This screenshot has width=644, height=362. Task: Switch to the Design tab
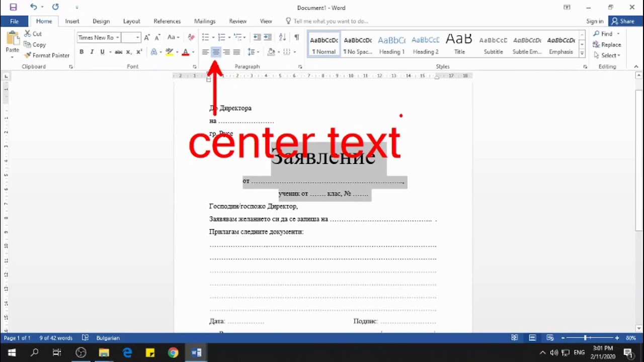pyautogui.click(x=101, y=21)
